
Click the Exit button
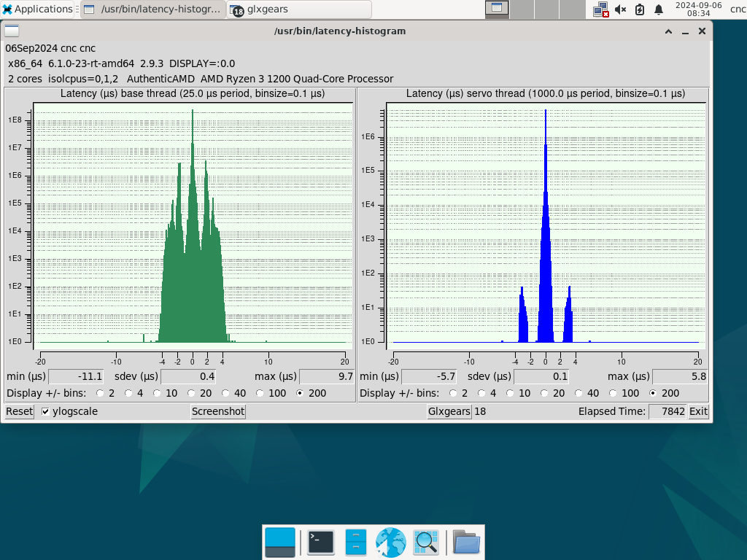click(x=698, y=411)
